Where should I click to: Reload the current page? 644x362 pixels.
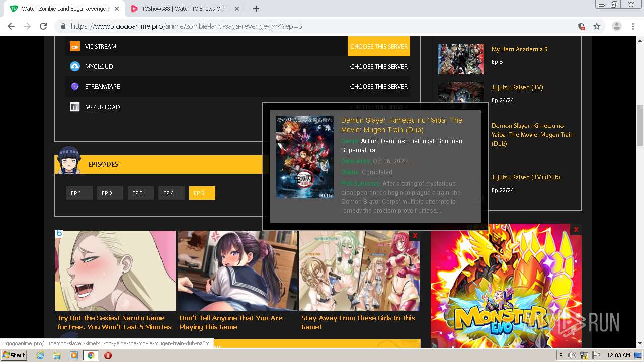(x=43, y=26)
